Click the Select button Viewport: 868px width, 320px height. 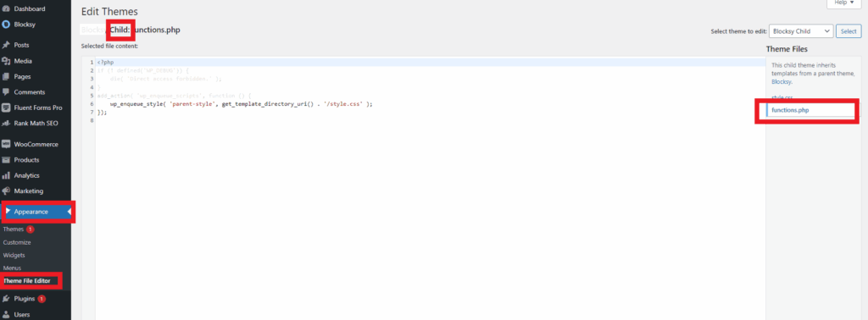click(848, 31)
